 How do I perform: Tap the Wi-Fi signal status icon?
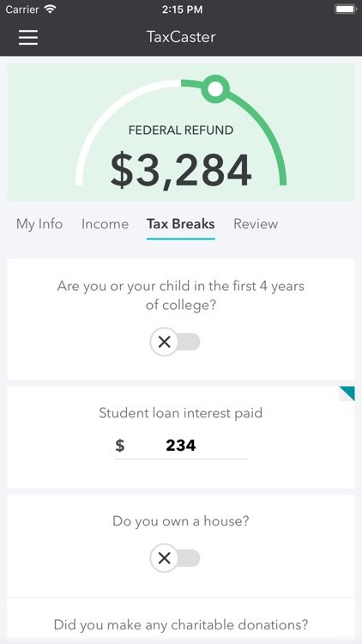click(50, 9)
